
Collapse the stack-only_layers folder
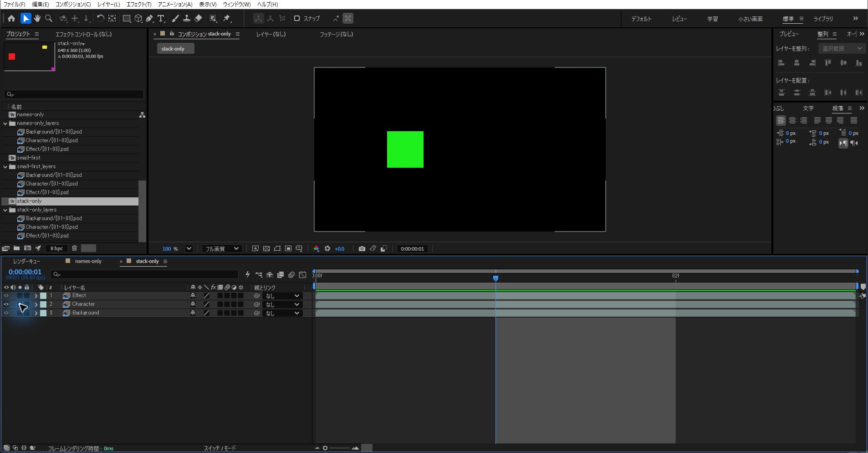[5, 210]
